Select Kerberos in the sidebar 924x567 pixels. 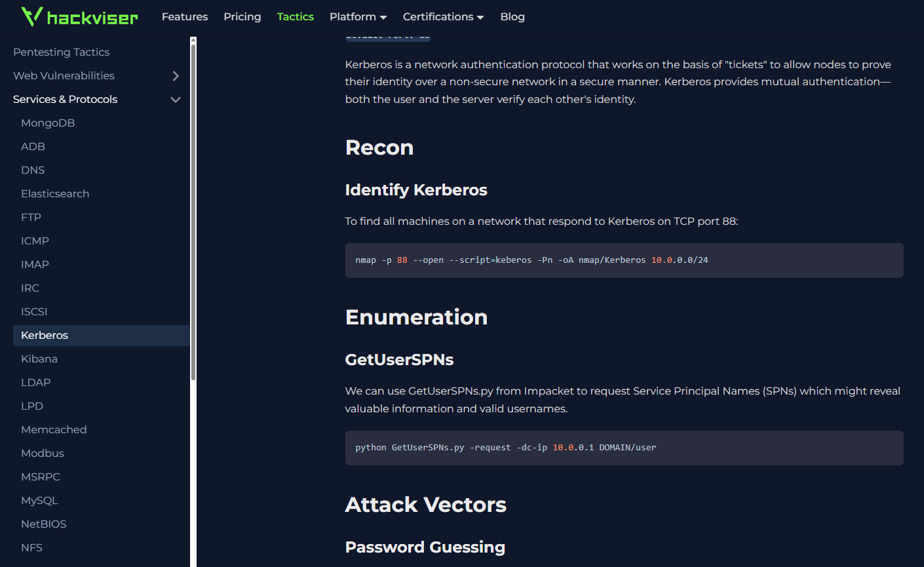(x=45, y=335)
